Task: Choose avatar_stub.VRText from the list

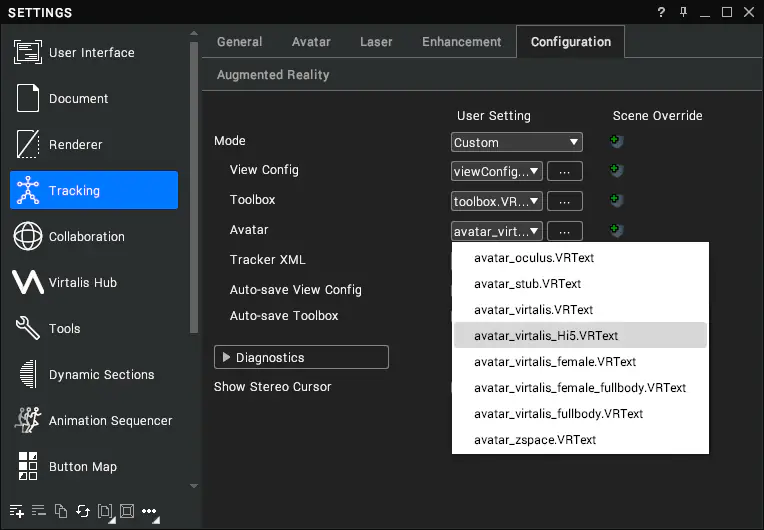Action: click(x=580, y=284)
